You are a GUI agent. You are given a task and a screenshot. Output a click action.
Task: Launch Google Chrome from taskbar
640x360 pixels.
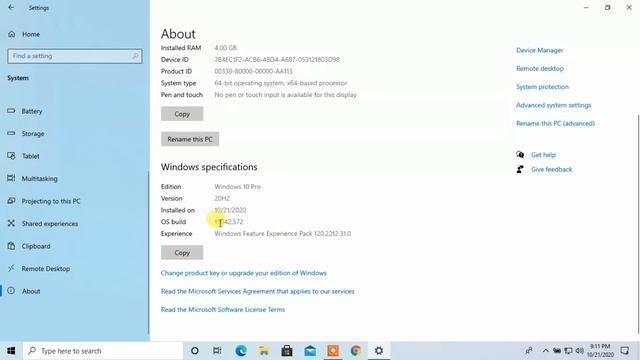click(356, 351)
